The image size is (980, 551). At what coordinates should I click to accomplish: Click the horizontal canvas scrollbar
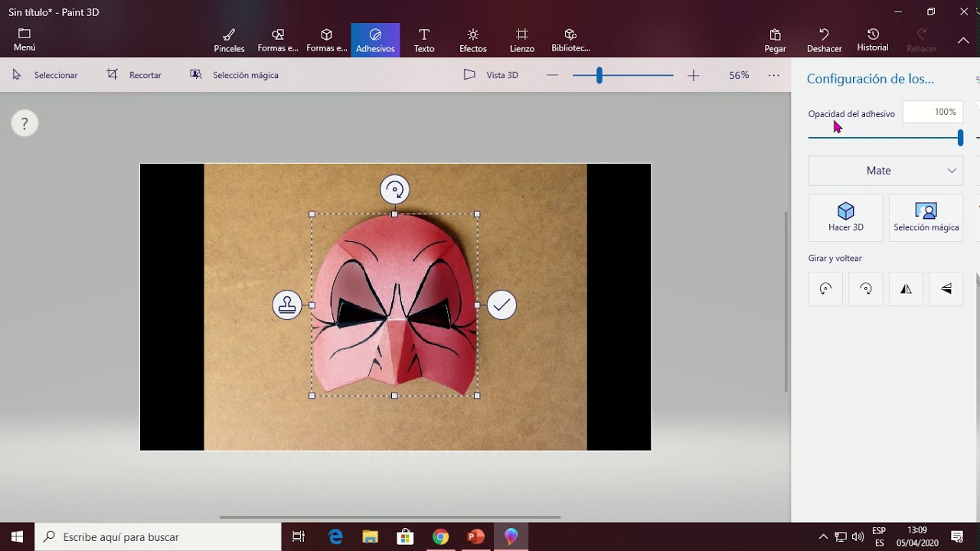(390, 517)
